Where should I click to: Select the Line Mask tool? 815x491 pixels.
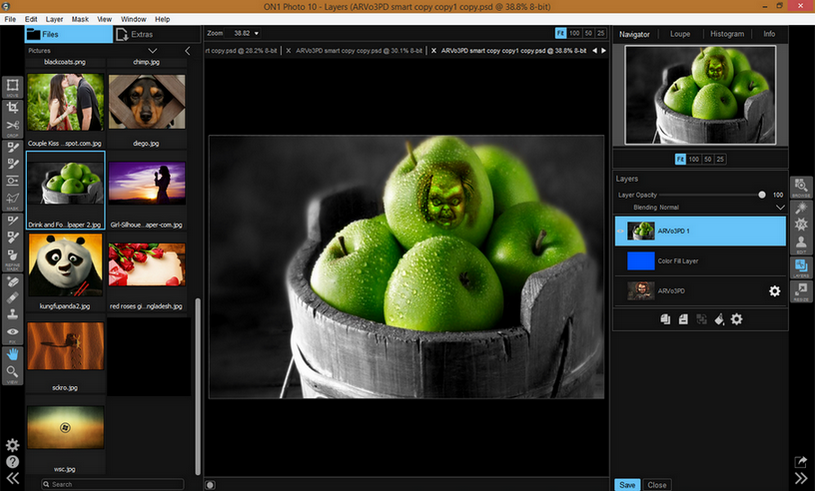[12, 200]
